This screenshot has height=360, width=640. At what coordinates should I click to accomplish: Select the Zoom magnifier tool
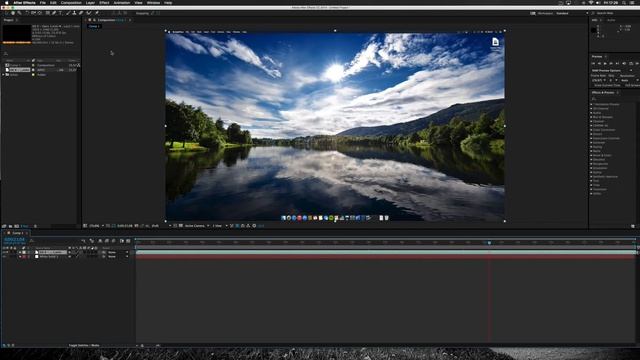tap(19, 13)
